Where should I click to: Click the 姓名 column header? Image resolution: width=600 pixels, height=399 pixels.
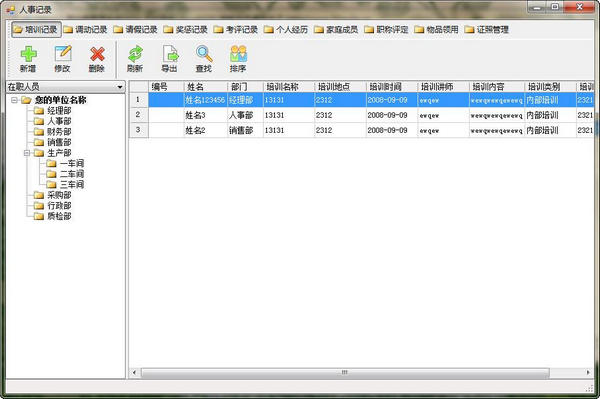[205, 87]
